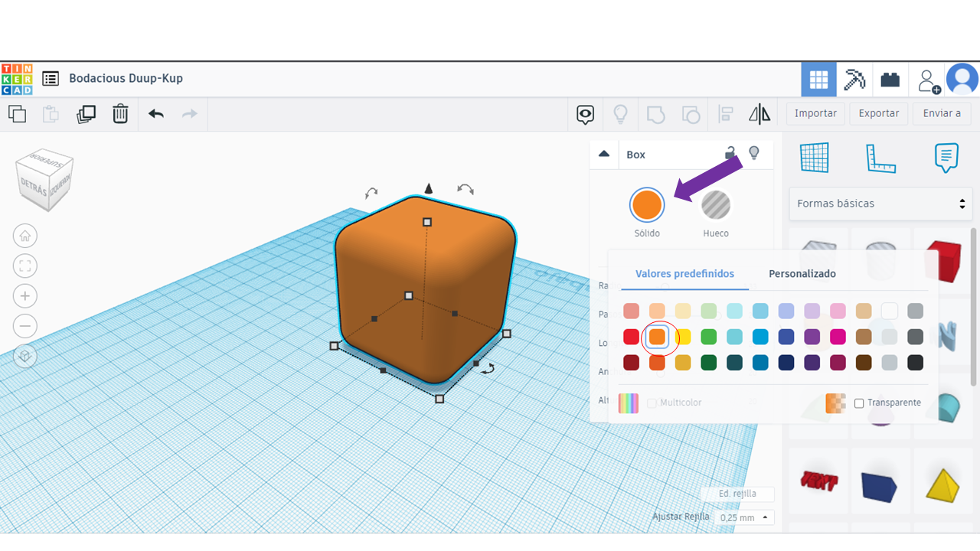The width and height of the screenshot is (980, 551).
Task: Open the 3D design grid view
Action: click(x=818, y=79)
